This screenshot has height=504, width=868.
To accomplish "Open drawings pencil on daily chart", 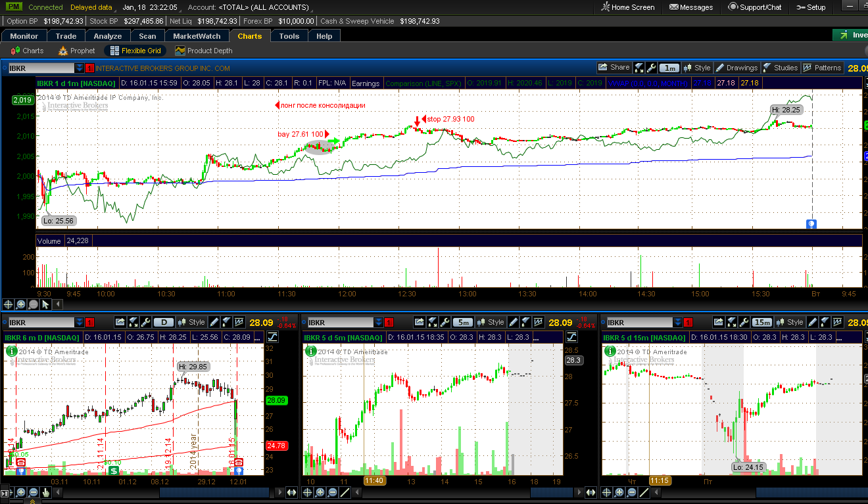I will [x=214, y=323].
